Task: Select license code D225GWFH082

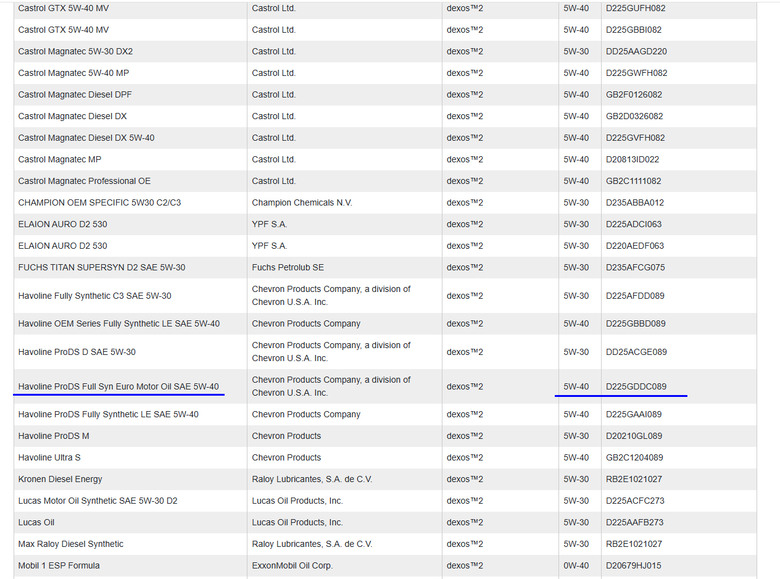Action: click(636, 73)
